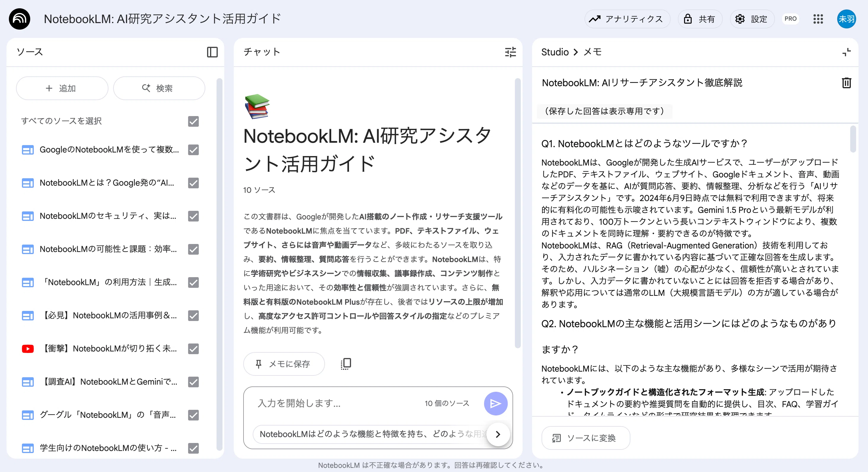Image resolution: width=868 pixels, height=472 pixels.
Task: Toggle すべてのソースを選択 checkbox
Action: click(193, 121)
